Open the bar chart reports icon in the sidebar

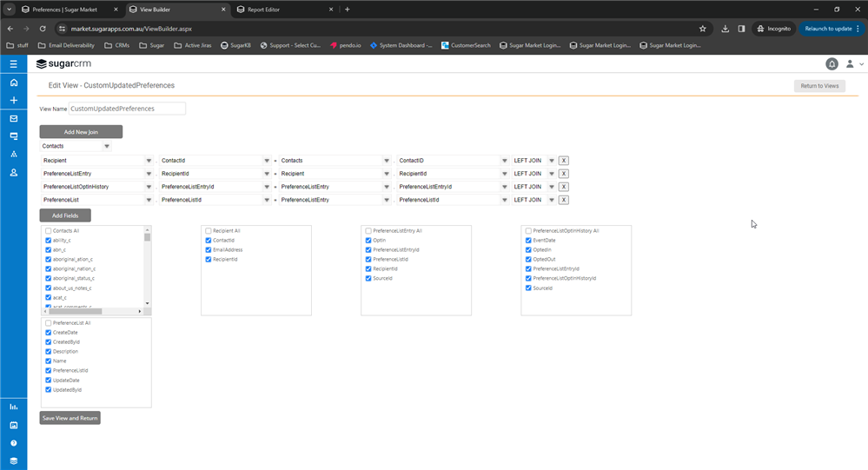tap(13, 407)
